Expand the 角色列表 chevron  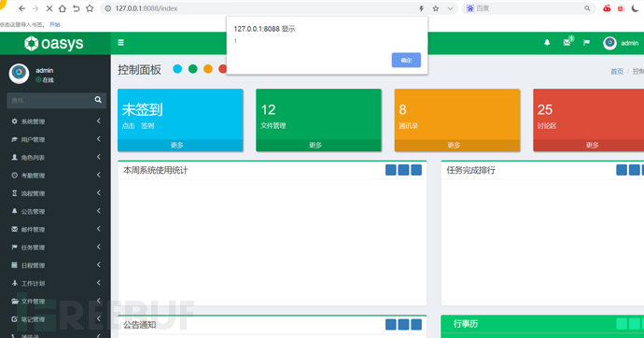(99, 157)
